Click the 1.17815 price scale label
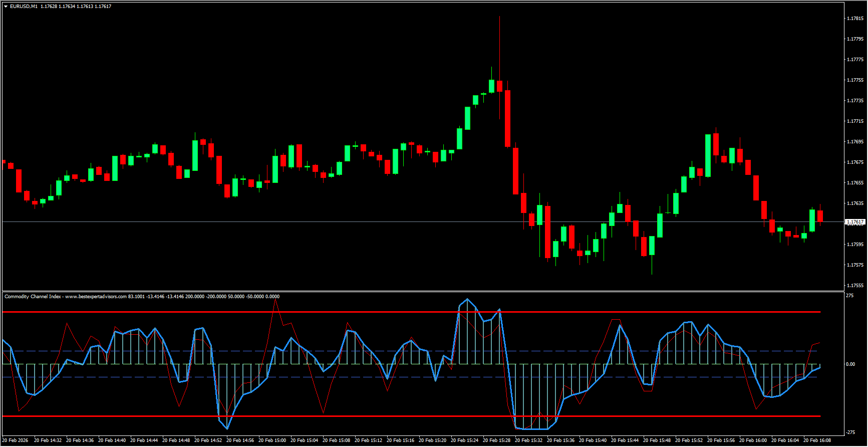868x447 pixels. coord(854,19)
